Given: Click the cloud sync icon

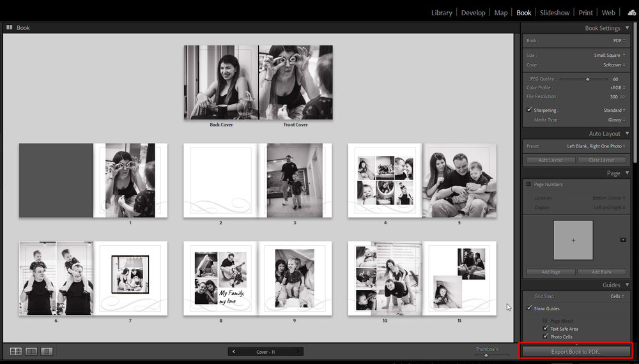Looking at the screenshot, I should (632, 13).
